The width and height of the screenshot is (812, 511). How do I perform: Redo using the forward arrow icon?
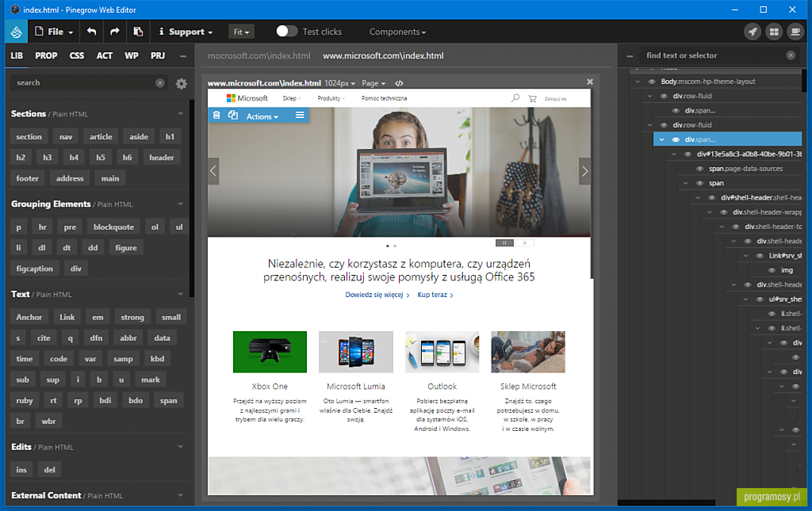pyautogui.click(x=114, y=32)
